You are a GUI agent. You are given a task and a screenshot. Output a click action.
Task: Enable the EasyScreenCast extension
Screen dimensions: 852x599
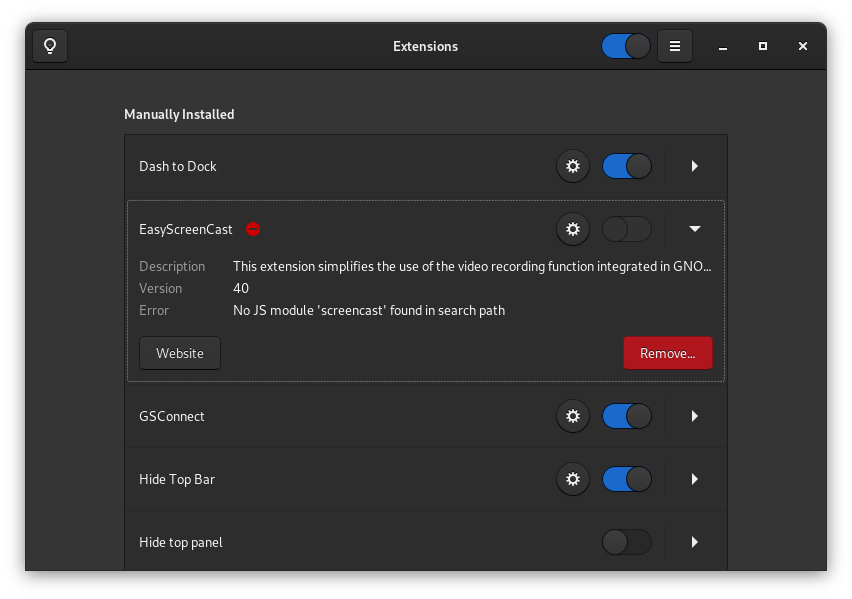[x=626, y=229]
